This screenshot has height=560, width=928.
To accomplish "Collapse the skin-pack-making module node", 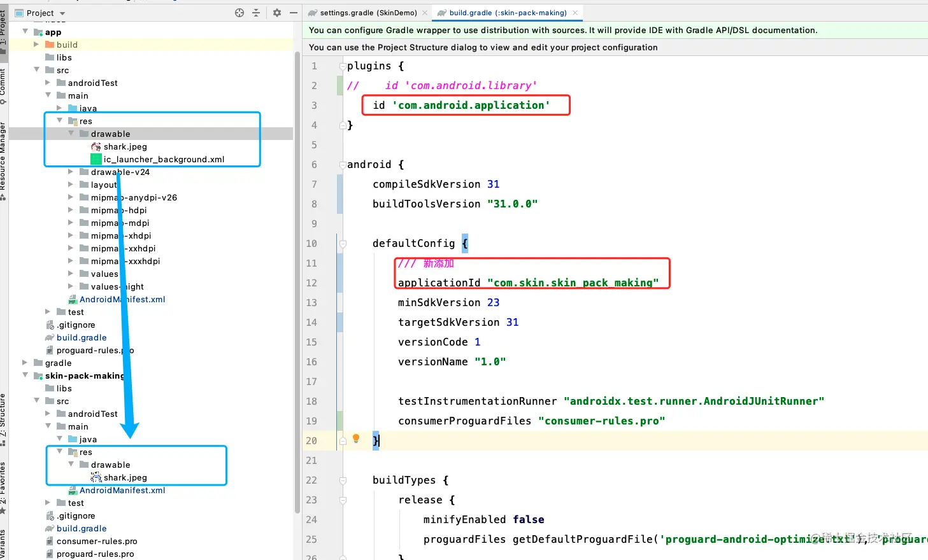I will coord(25,375).
